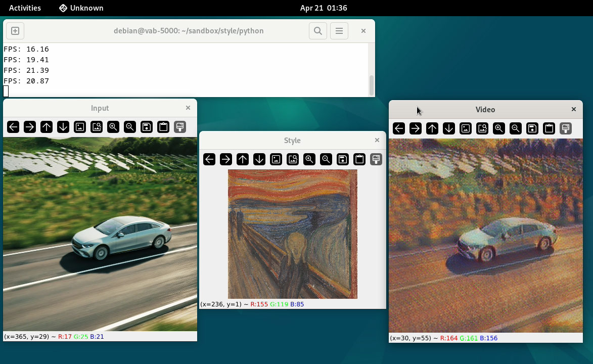Pan up in the Video window
The width and height of the screenshot is (593, 364).
[432, 128]
